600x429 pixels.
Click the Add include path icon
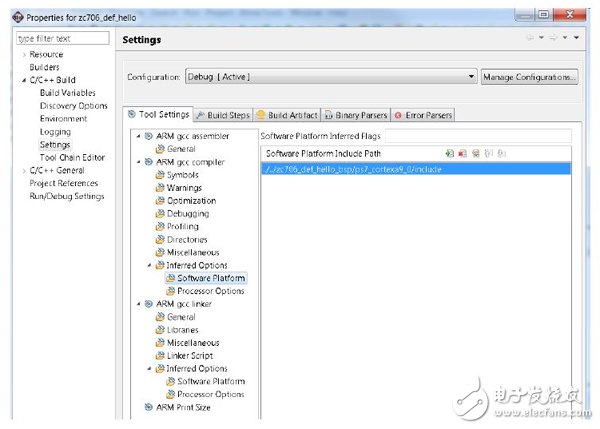tap(450, 153)
